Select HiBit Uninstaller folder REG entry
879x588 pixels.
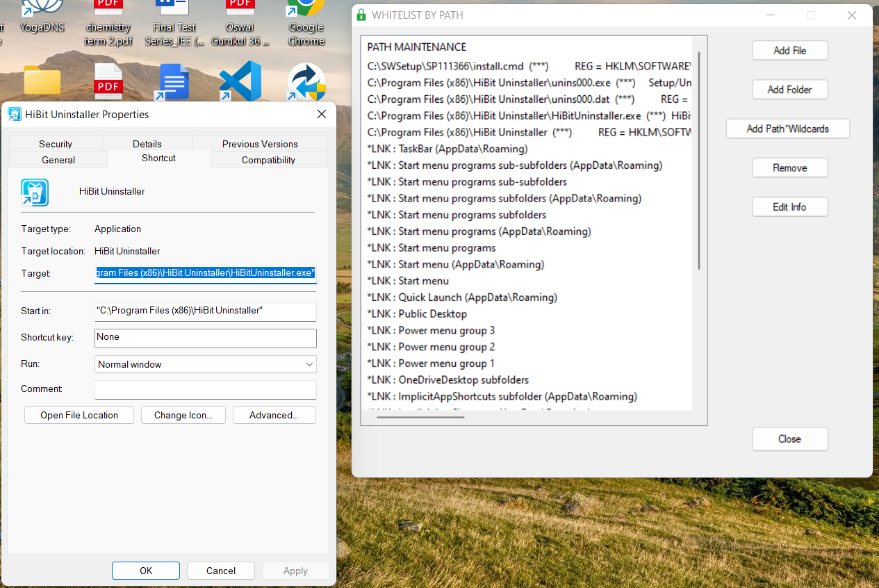529,132
